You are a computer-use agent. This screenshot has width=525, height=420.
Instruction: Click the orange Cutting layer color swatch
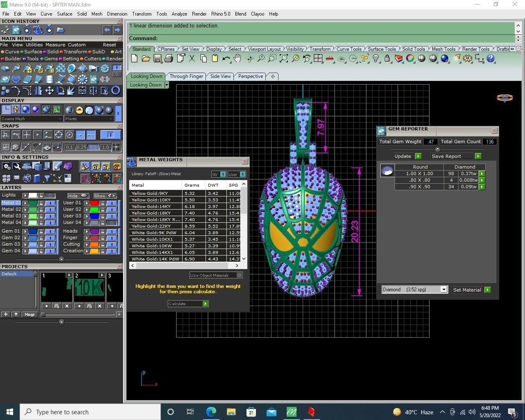tap(94, 244)
